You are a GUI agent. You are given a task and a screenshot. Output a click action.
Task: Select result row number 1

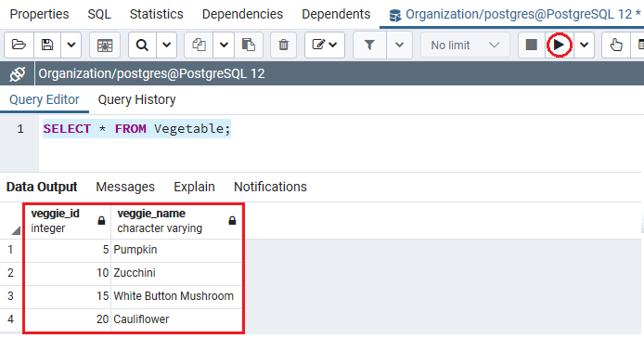[11, 250]
